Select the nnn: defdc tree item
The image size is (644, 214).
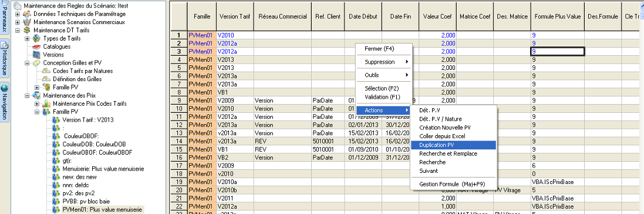click(76, 185)
